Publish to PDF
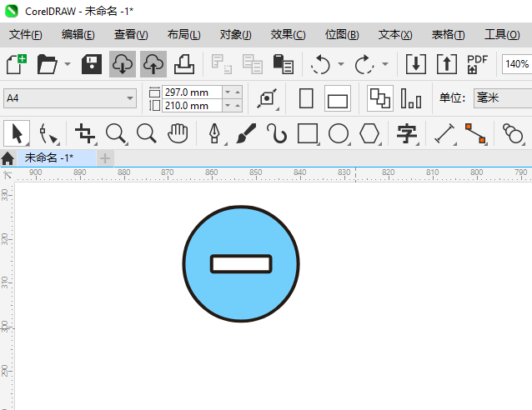532x410 pixels. coord(477,64)
